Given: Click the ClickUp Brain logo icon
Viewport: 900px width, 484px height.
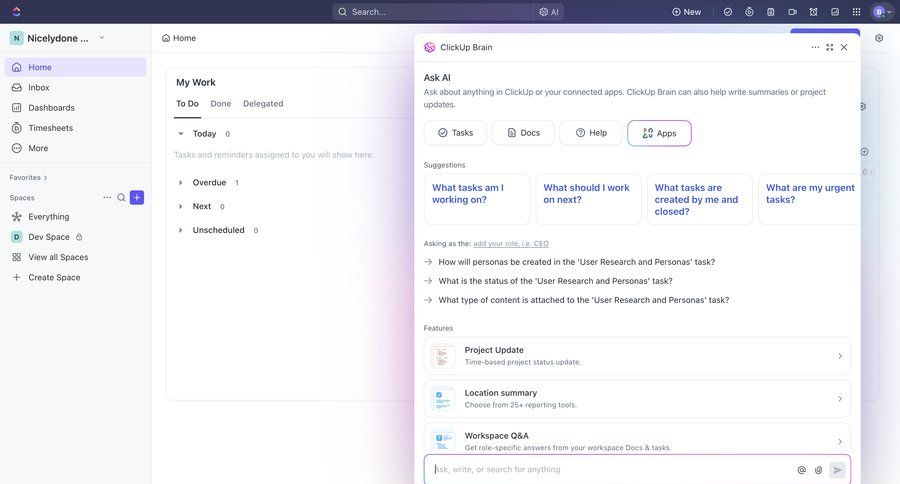Looking at the screenshot, I should (429, 47).
